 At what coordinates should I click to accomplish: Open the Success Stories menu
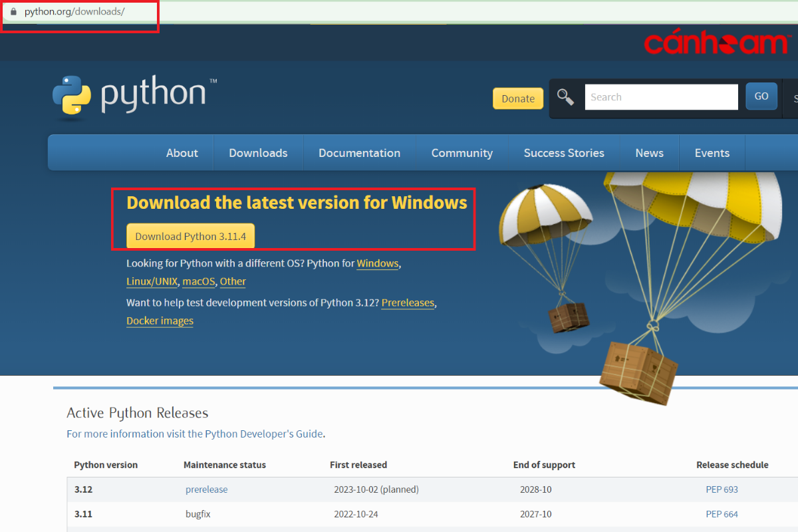(x=564, y=153)
